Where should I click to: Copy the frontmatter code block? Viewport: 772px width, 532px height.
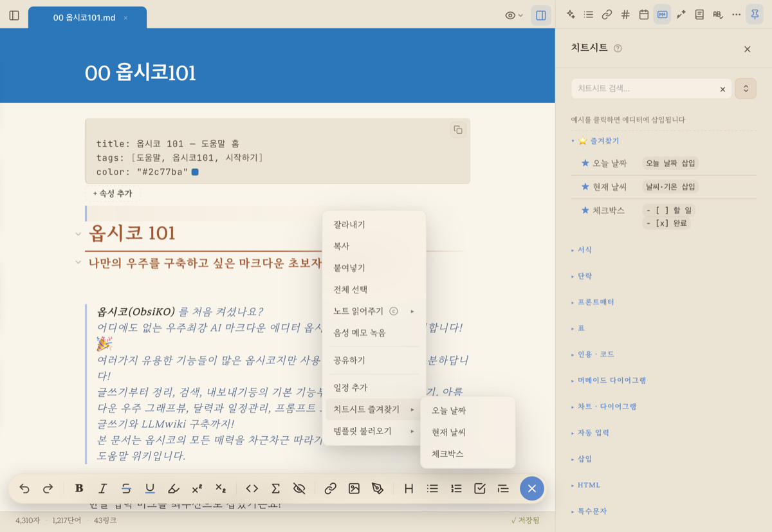tap(458, 130)
